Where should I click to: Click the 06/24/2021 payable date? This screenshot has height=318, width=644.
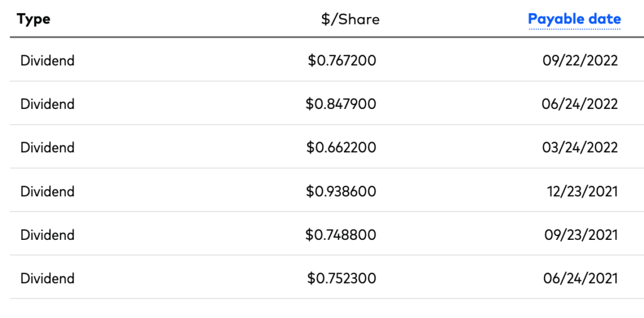pos(580,278)
